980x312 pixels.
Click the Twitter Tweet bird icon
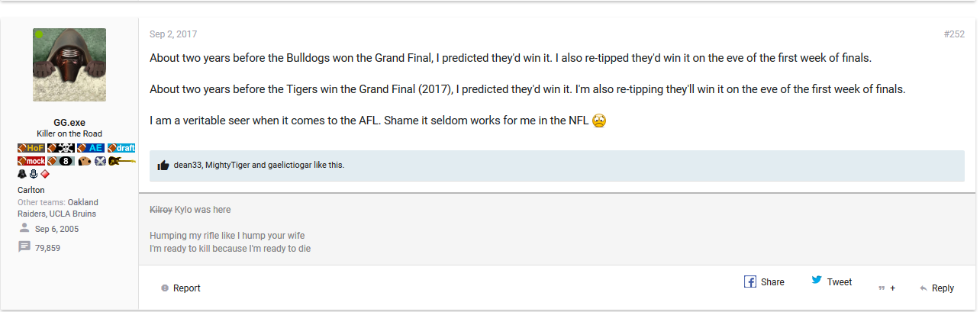817,281
